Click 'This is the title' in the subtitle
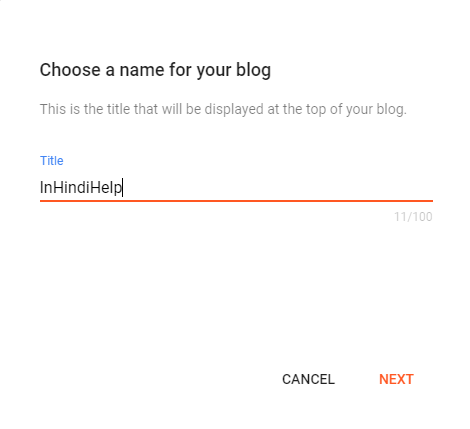This screenshot has height=429, width=470. point(85,109)
